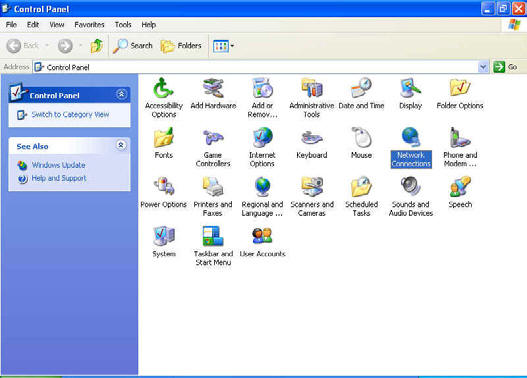Open the Scanners and Cameras icon
Viewport: 527px width, 378px height.
pyautogui.click(x=312, y=187)
